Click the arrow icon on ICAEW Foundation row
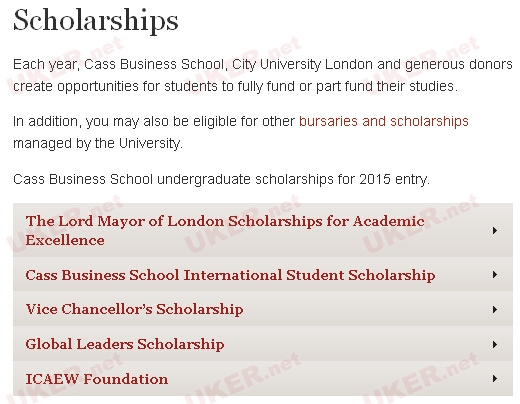Image resolution: width=520 pixels, height=404 pixels. coord(495,378)
